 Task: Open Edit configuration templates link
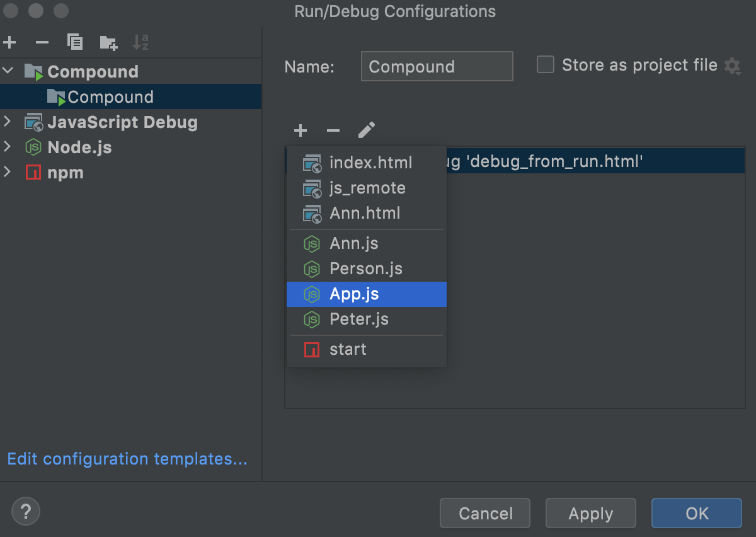127,459
